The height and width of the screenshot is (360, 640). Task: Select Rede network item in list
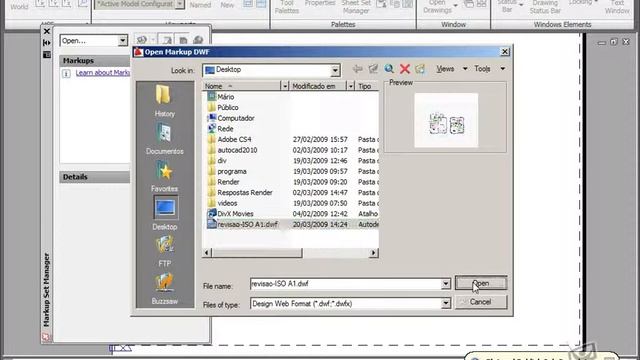pos(220,129)
